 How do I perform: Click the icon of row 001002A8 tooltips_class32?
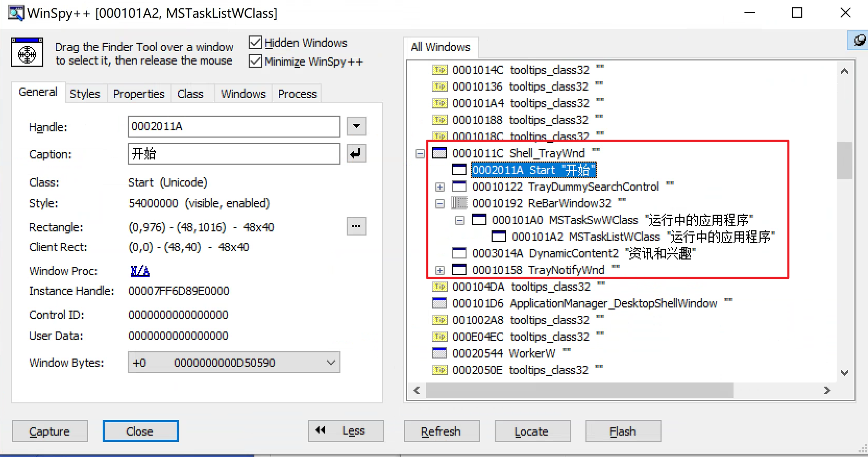click(x=440, y=320)
